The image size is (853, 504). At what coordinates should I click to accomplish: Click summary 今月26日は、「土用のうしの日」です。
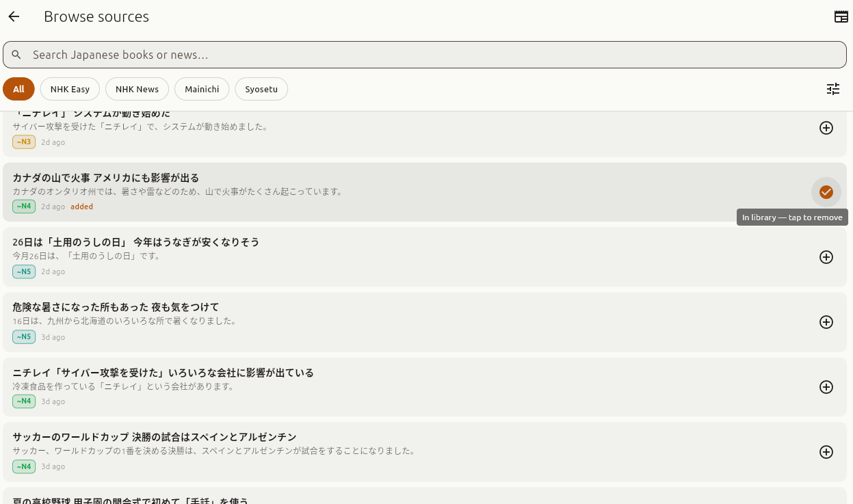(87, 256)
